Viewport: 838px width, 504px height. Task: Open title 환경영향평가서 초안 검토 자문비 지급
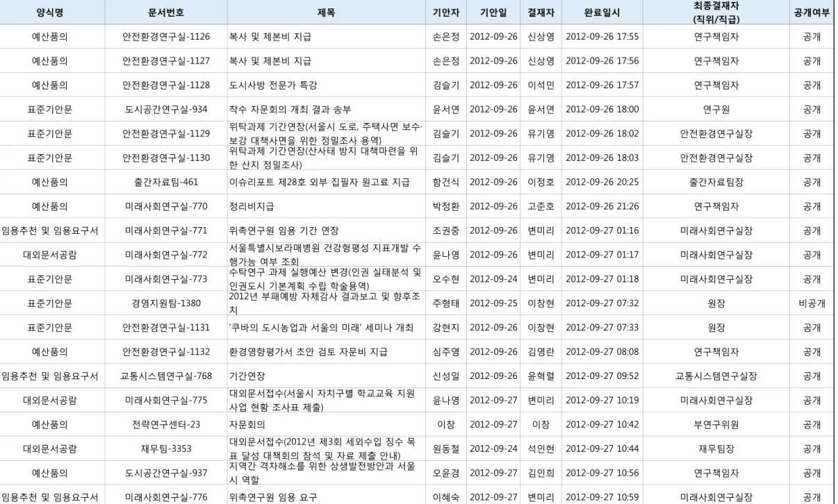[x=309, y=352]
